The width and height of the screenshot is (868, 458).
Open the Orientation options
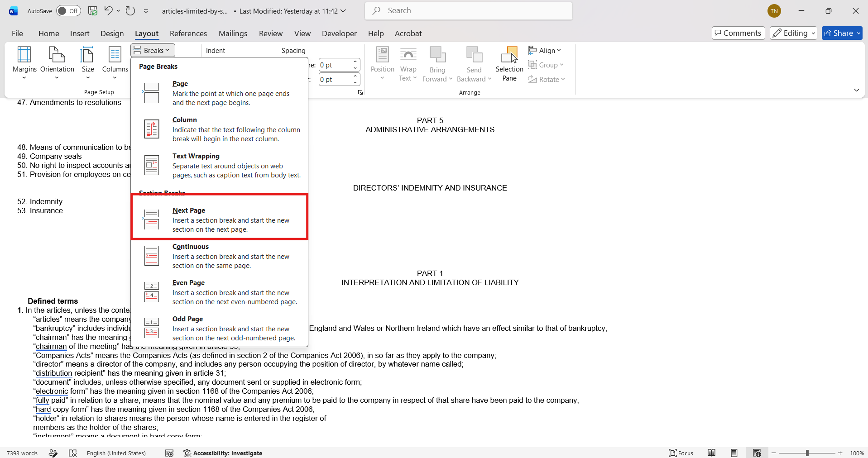coord(57,63)
